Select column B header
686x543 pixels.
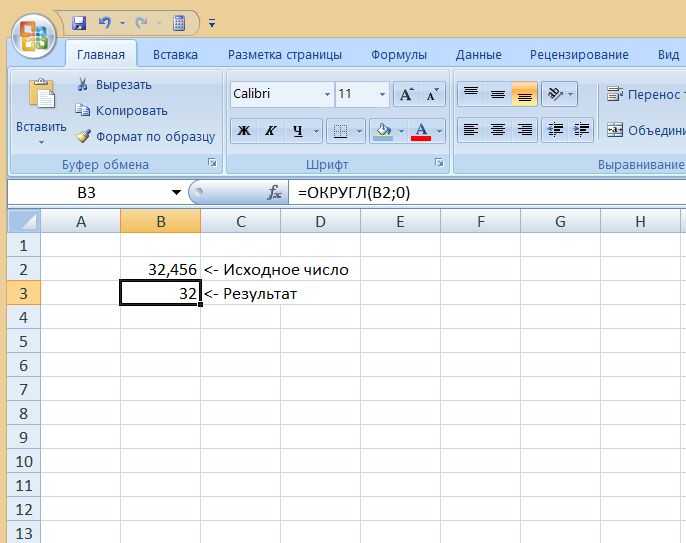pyautogui.click(x=161, y=221)
